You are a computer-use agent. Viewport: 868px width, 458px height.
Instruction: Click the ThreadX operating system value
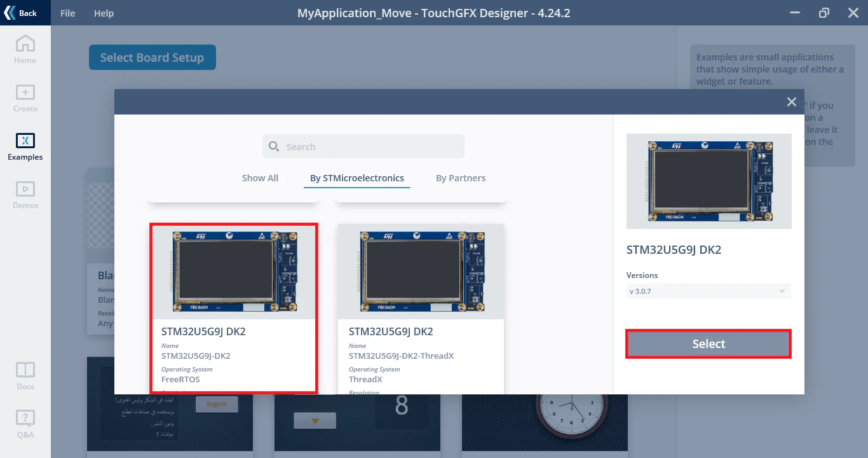pyautogui.click(x=365, y=379)
